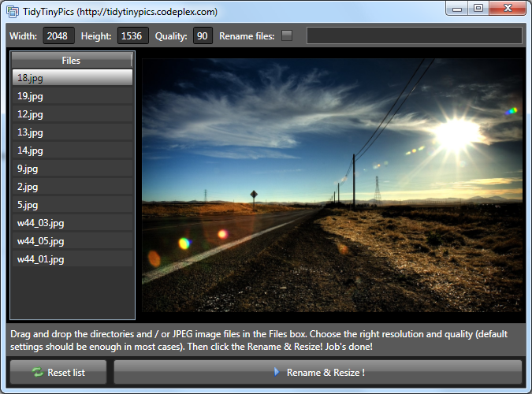Click the empty rename text box
This screenshot has height=394, width=532.
click(414, 35)
